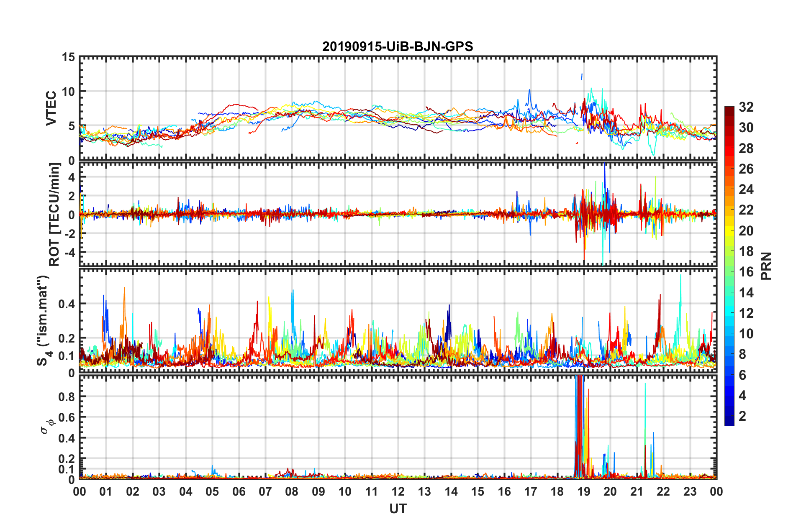Click colorbar tick value 2
Screen dimensions: 796x532
click(742, 416)
